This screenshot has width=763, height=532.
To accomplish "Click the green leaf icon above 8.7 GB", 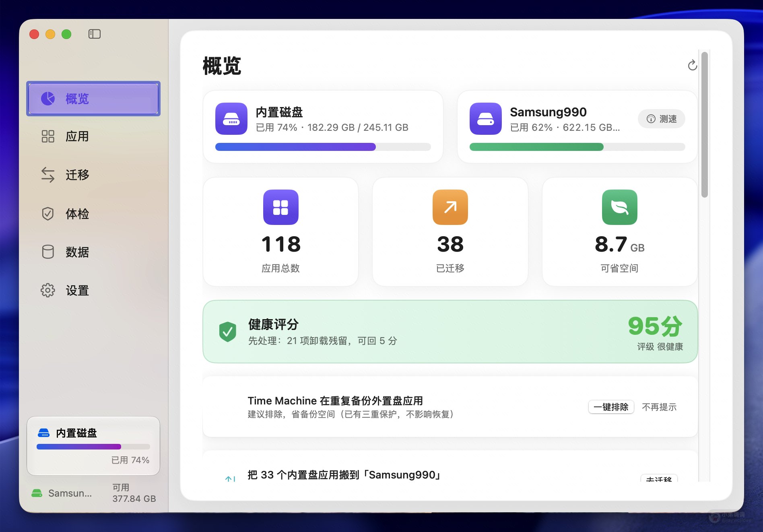I will [x=620, y=207].
